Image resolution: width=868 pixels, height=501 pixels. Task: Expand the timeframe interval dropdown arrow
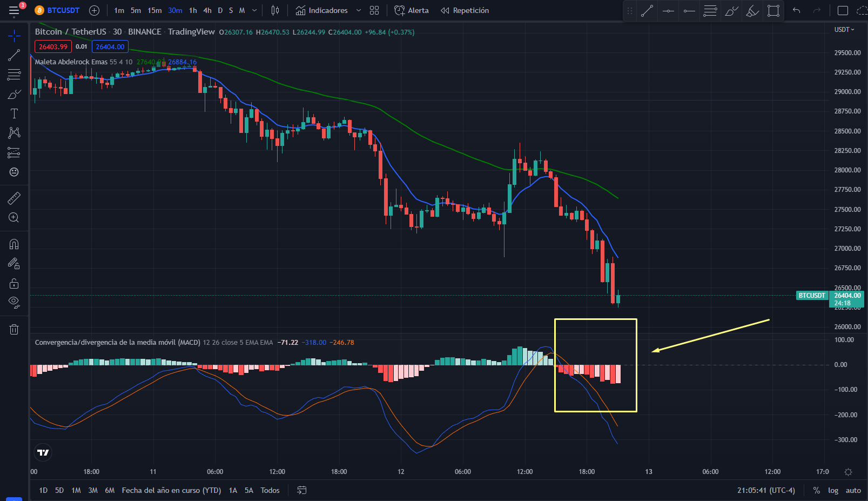254,10
